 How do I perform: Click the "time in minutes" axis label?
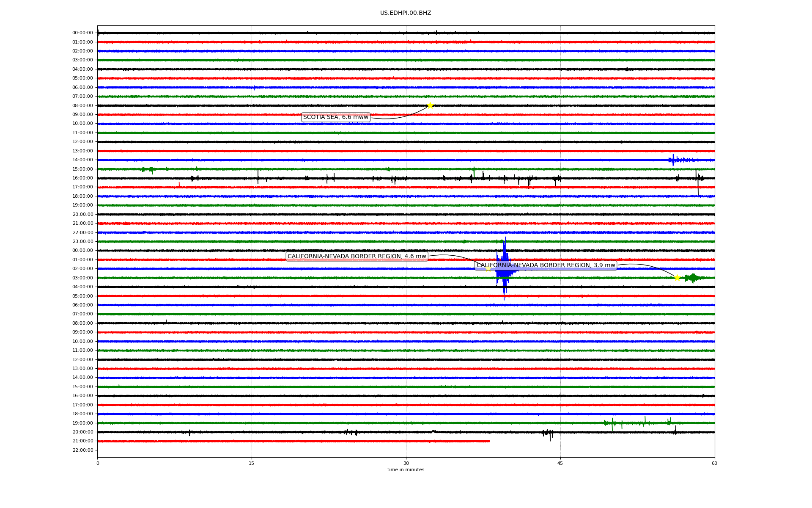click(x=406, y=470)
